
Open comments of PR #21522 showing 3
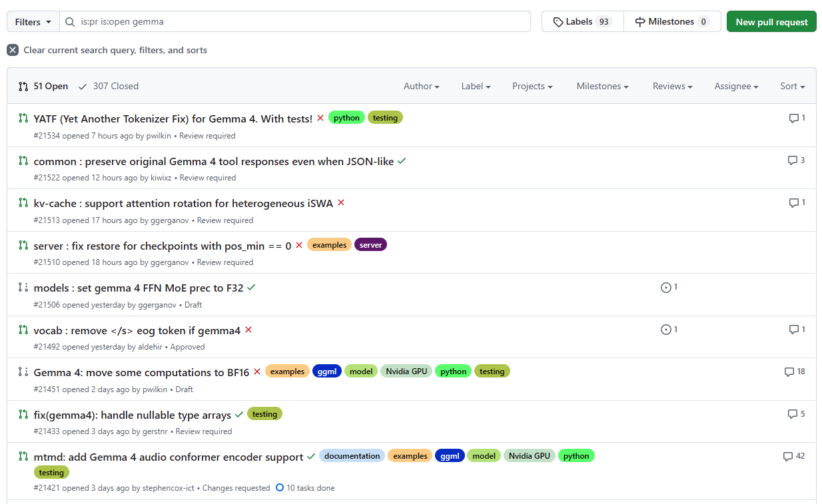tap(796, 160)
